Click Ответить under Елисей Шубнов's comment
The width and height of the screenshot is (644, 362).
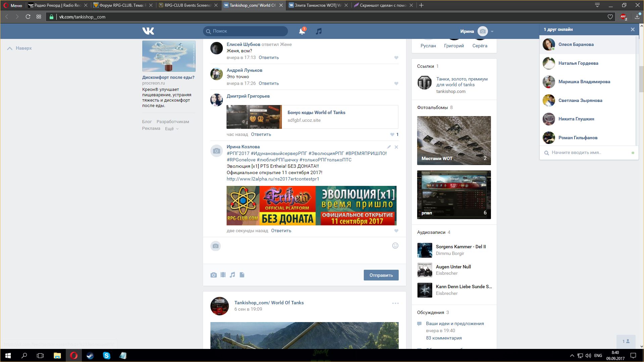(x=268, y=58)
